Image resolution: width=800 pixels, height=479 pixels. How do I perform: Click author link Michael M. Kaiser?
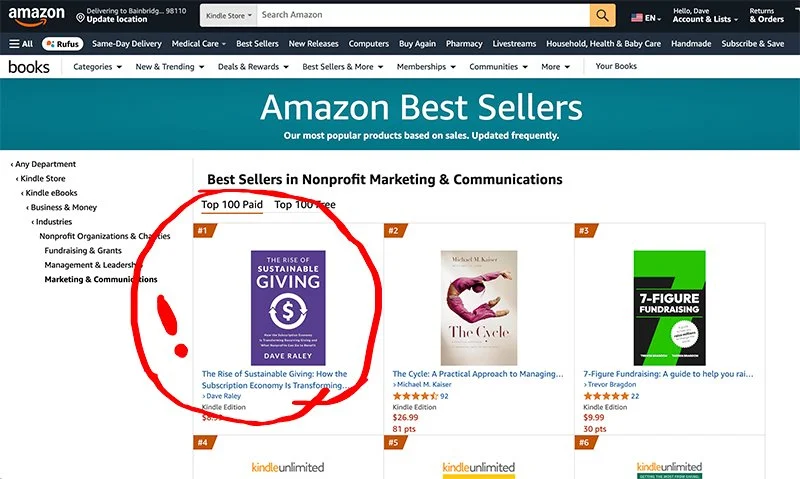pos(424,384)
